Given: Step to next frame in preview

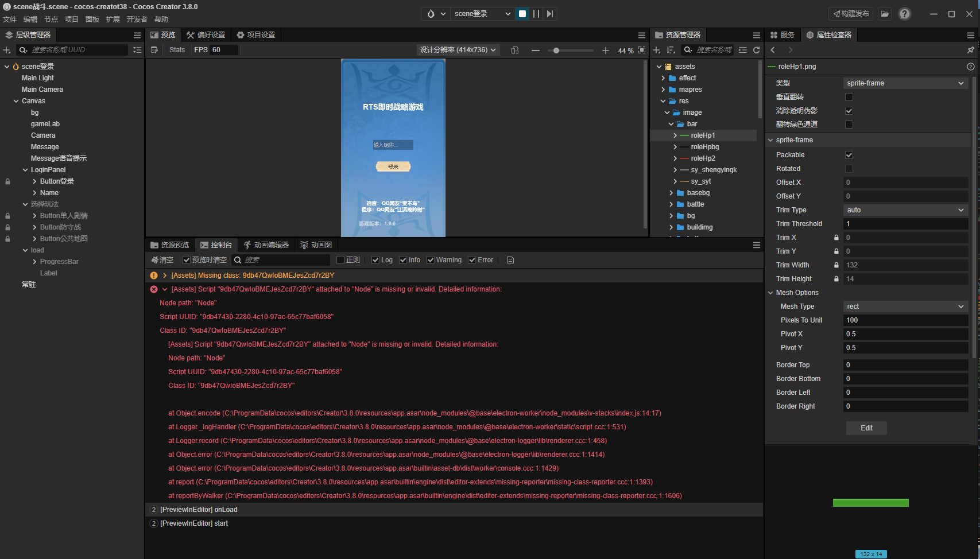Looking at the screenshot, I should tap(550, 14).
